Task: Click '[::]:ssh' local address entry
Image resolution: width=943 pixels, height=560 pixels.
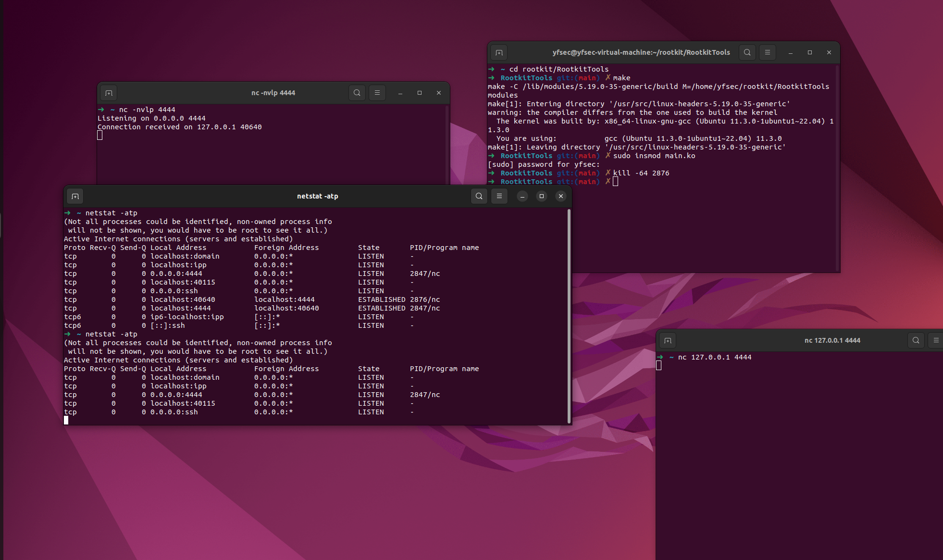Action: (168, 325)
